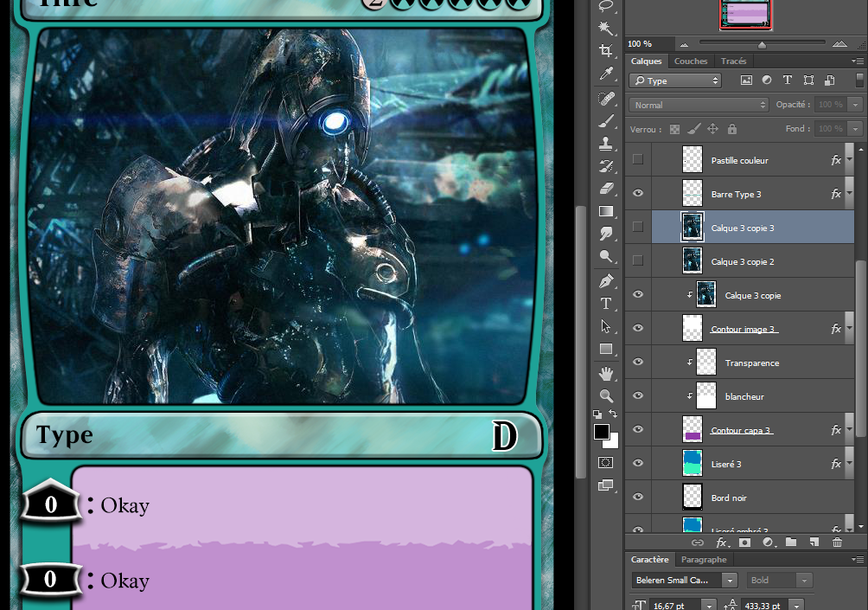Select the Magic Wand tool
This screenshot has width=868, height=610.
point(606,28)
